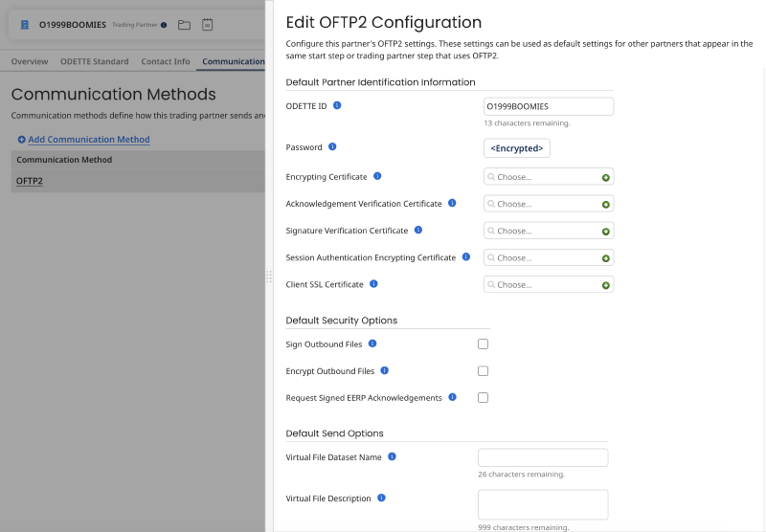Click the Sign Outbound Files info icon
The image size is (766, 532).
pos(372,344)
